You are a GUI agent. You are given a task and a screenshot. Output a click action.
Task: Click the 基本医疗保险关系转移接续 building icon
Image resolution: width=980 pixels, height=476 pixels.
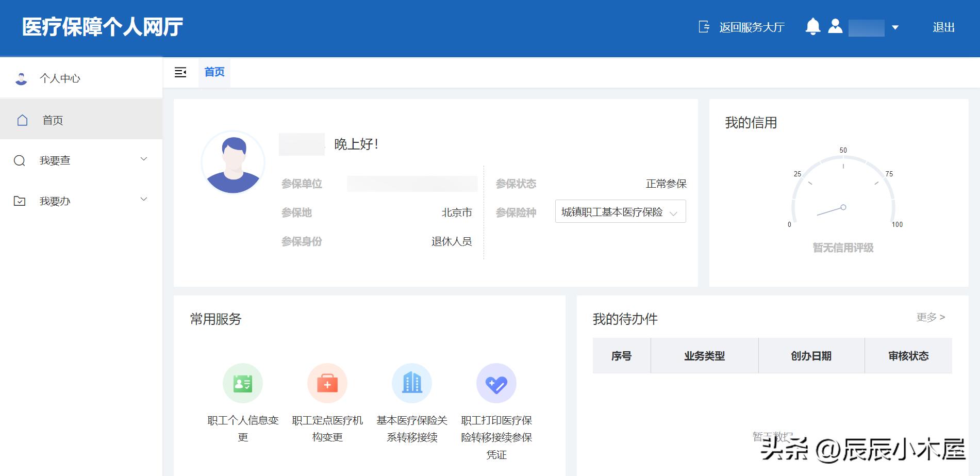point(411,383)
